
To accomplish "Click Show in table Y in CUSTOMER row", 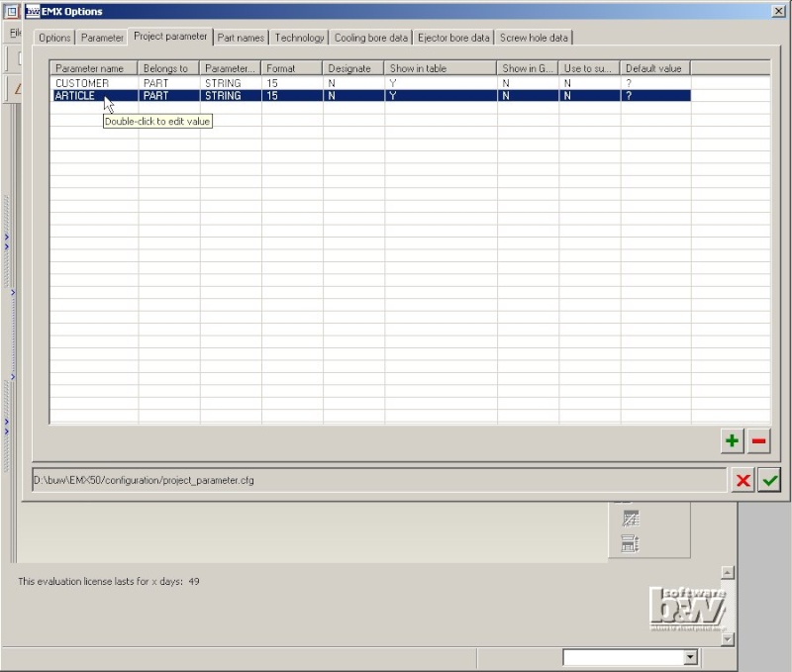I will pyautogui.click(x=392, y=83).
